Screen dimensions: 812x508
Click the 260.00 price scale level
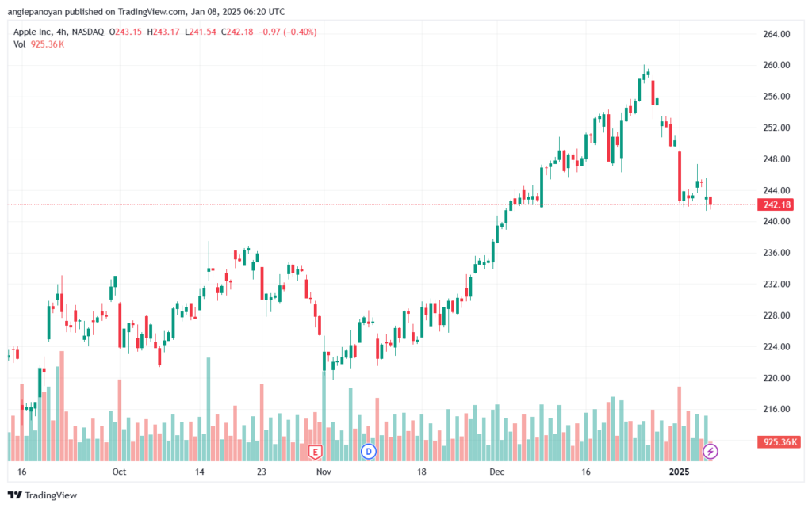coord(776,65)
